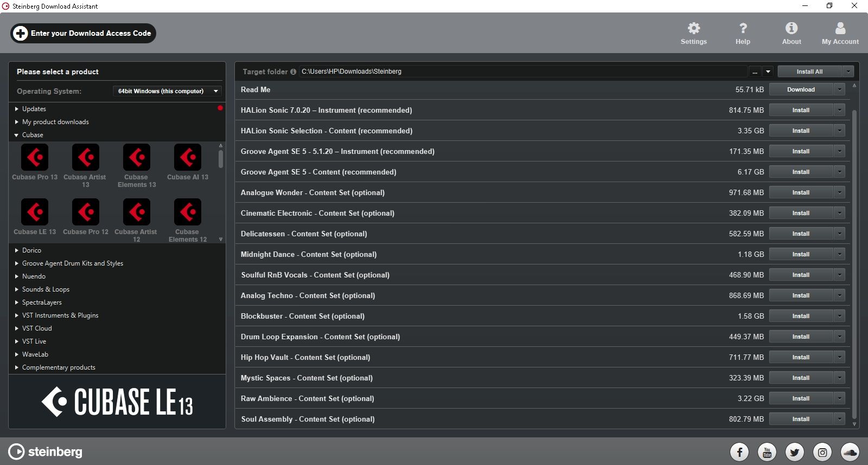This screenshot has height=465, width=868.
Task: Select Raw Ambience - Content Set row text
Action: (308, 398)
